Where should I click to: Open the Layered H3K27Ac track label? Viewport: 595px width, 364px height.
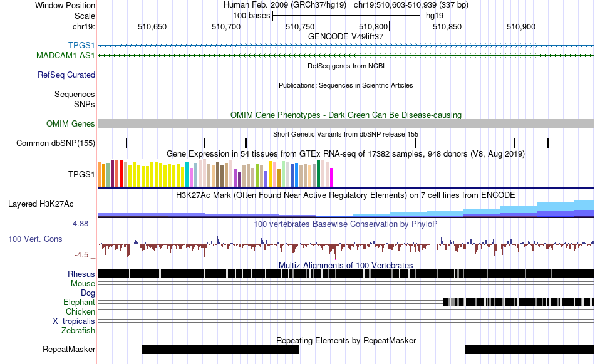coord(41,204)
